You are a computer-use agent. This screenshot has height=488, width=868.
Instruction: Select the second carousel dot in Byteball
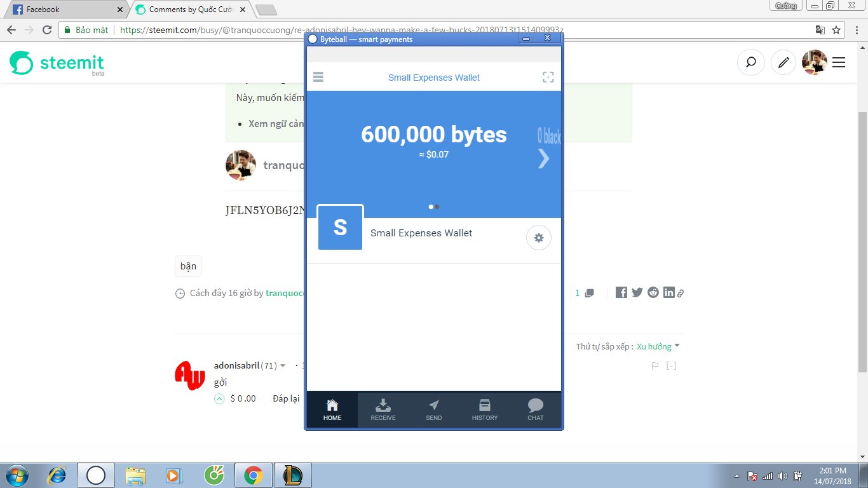[x=437, y=207]
